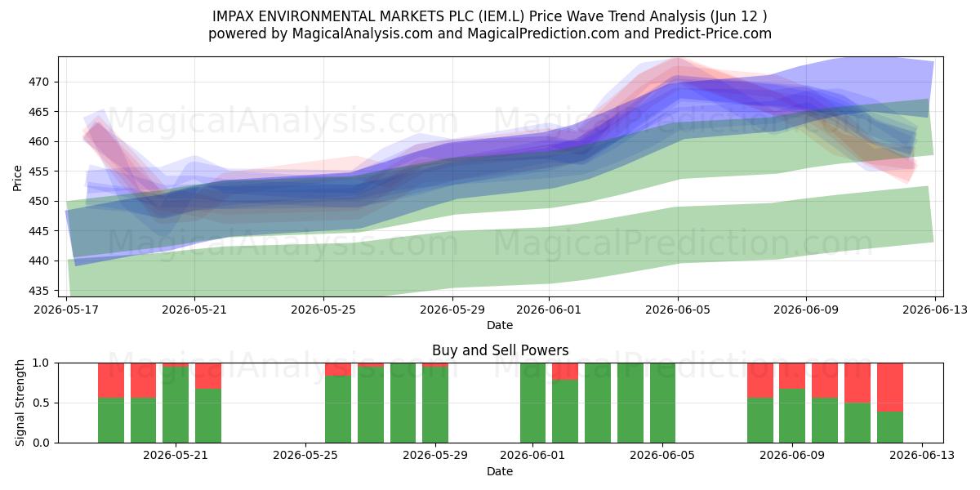Click the 2026-05-25 tick under Buy and Sell Powers
980x490 pixels.
[305, 457]
